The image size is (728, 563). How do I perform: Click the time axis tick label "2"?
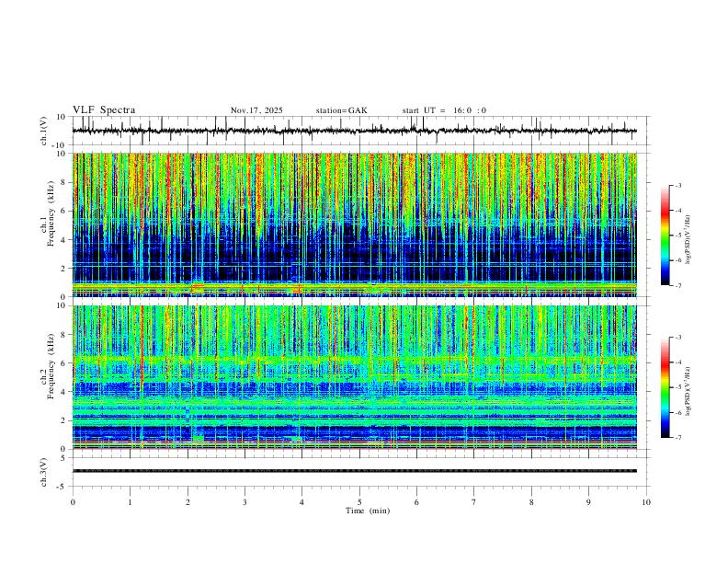(x=188, y=502)
